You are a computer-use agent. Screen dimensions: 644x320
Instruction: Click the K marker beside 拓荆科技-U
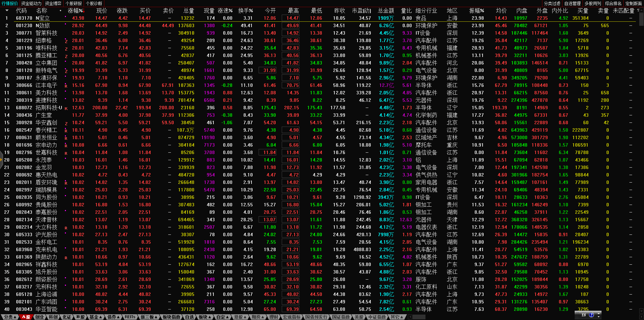tap(66, 108)
